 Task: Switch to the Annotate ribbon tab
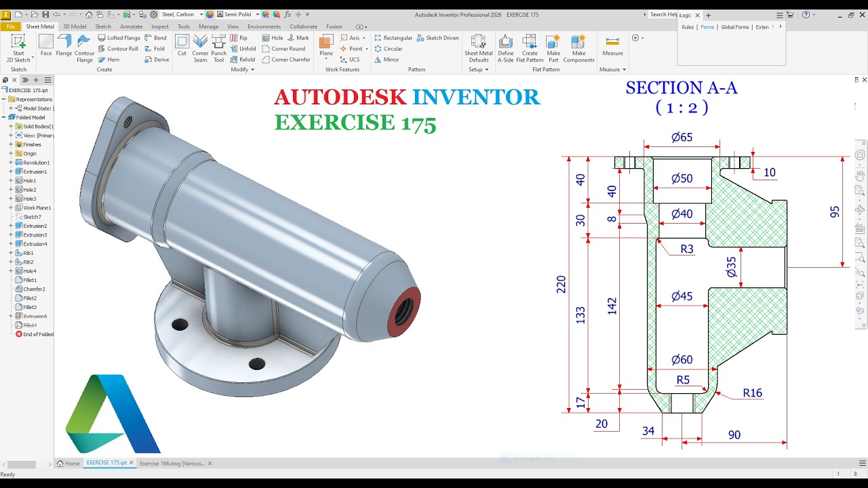coord(132,26)
